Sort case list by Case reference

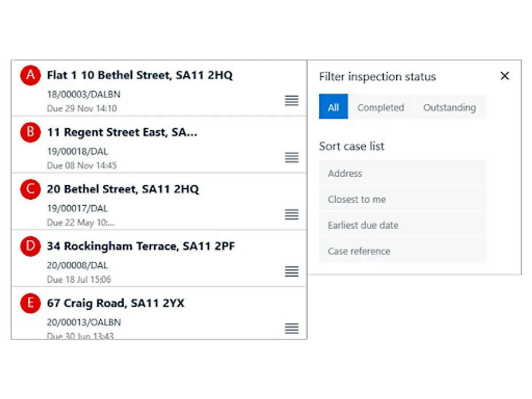(x=402, y=251)
